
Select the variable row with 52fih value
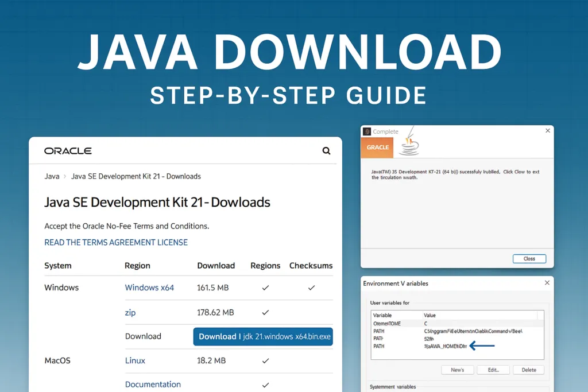pyautogui.click(x=457, y=339)
